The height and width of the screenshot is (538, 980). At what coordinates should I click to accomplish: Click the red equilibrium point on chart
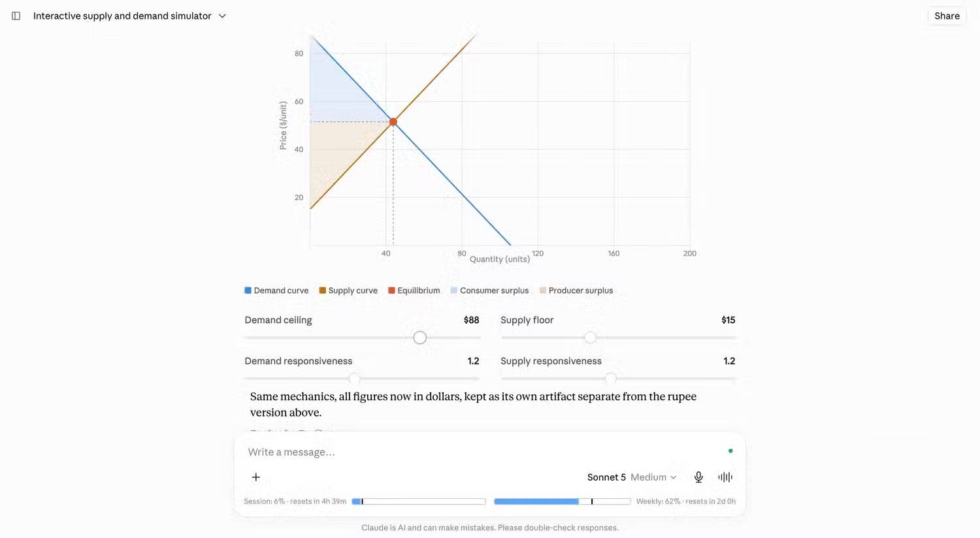coord(393,121)
